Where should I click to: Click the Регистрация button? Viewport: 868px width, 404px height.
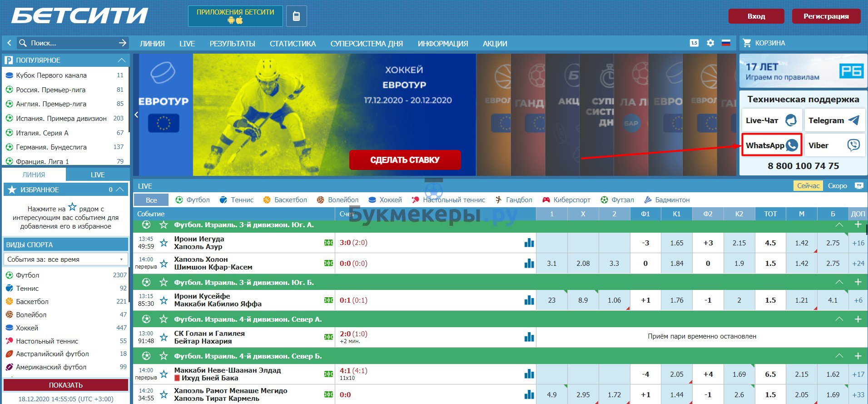(826, 16)
